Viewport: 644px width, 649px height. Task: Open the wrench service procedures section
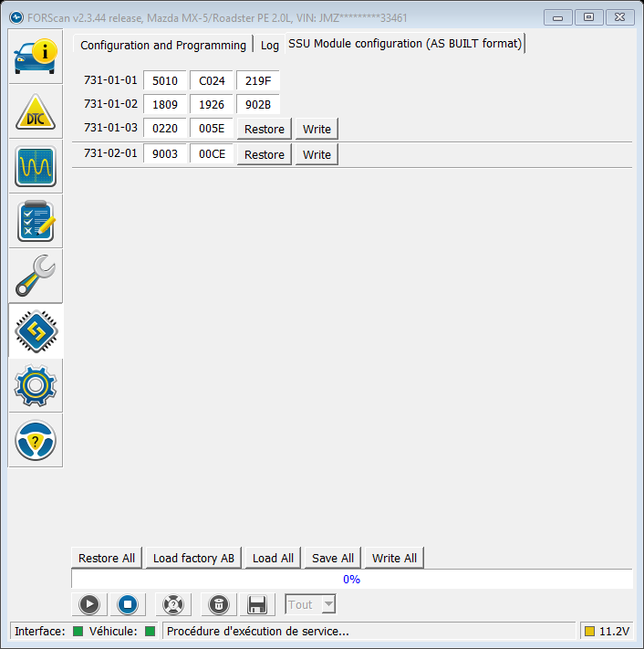[36, 276]
